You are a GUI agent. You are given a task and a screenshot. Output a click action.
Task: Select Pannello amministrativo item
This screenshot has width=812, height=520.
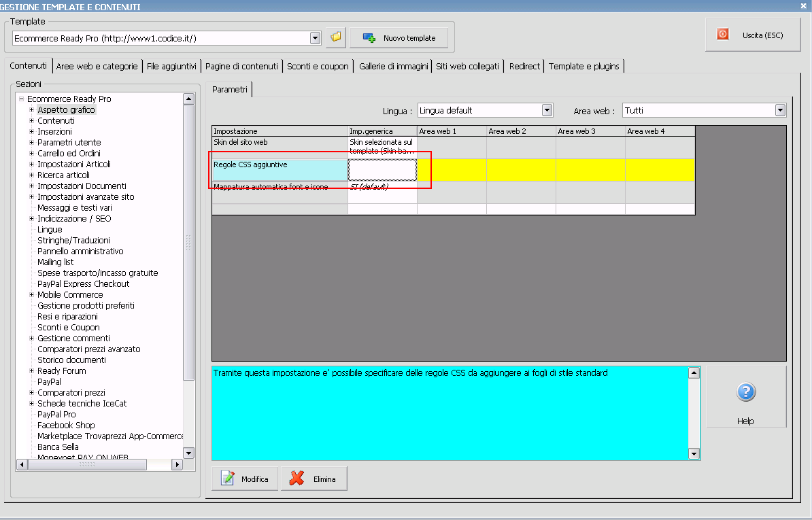coord(80,251)
